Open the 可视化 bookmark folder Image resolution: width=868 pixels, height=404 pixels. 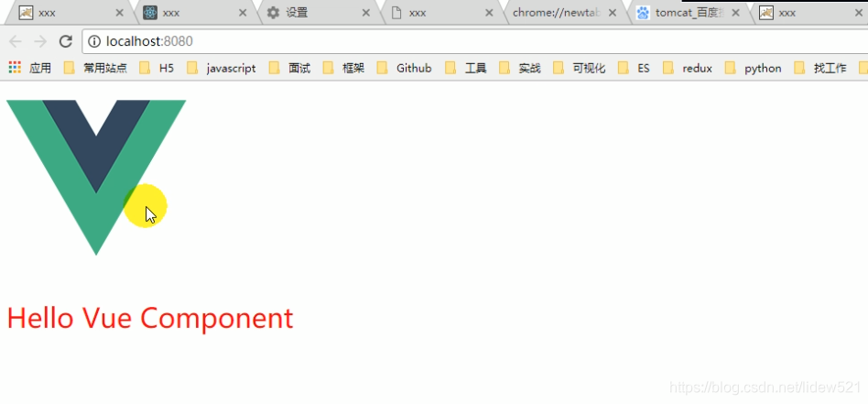tap(579, 68)
